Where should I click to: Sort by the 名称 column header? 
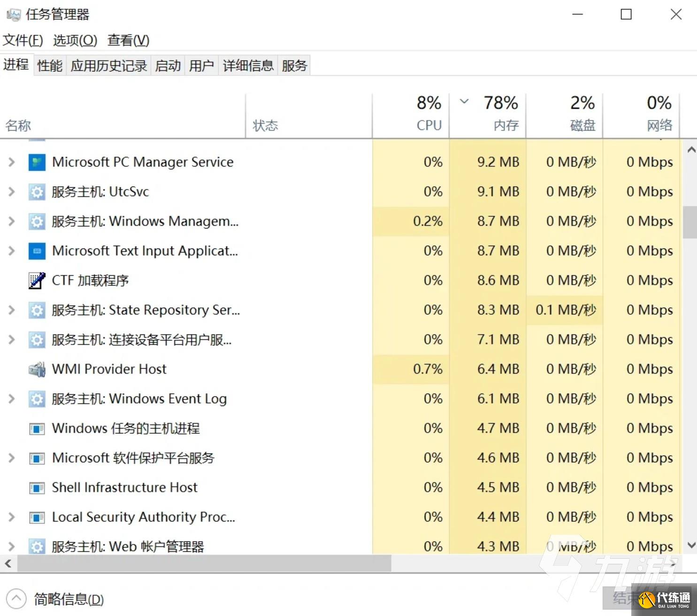tap(123, 116)
